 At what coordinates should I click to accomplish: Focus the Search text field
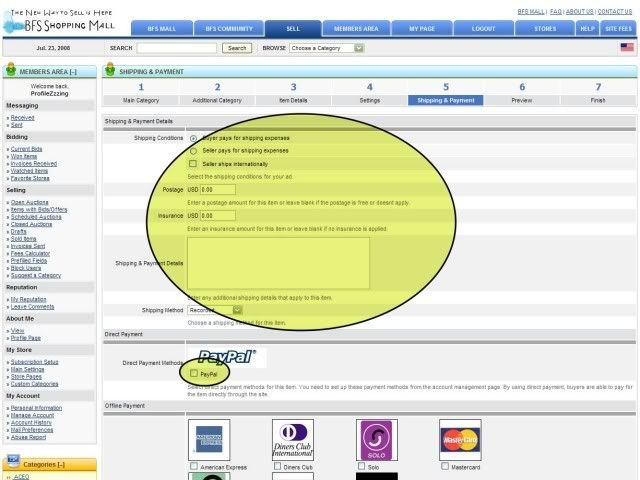pyautogui.click(x=177, y=48)
